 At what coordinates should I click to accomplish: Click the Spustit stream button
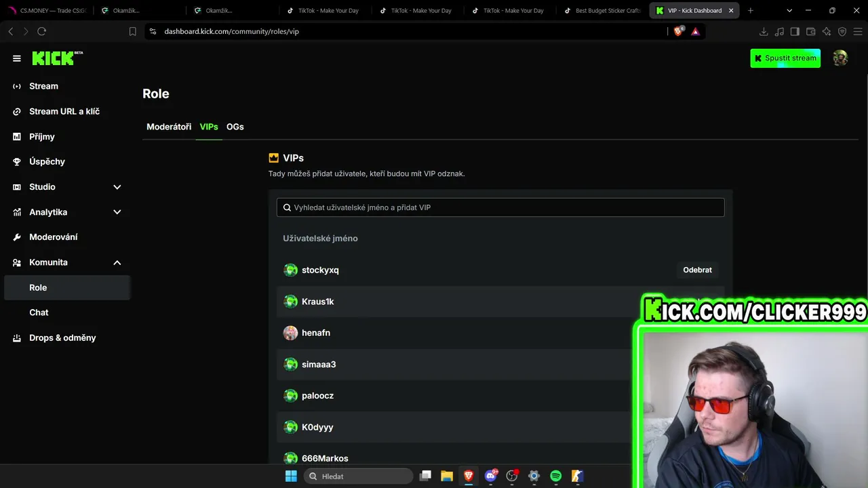785,58
